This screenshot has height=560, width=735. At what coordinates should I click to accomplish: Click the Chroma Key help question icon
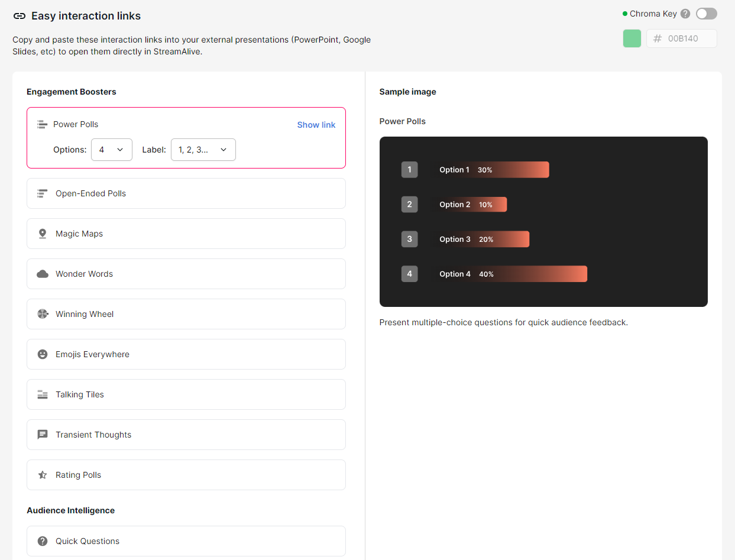pyautogui.click(x=685, y=14)
